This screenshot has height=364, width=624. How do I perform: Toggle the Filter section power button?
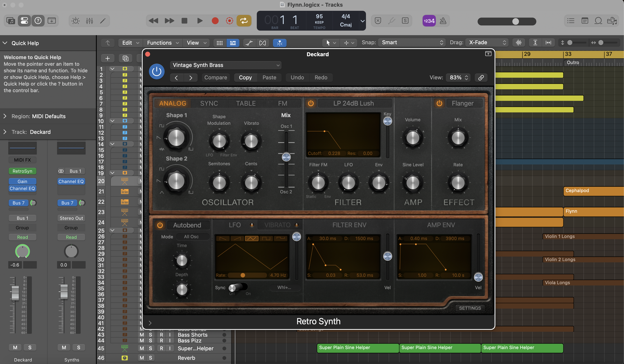pyautogui.click(x=311, y=103)
